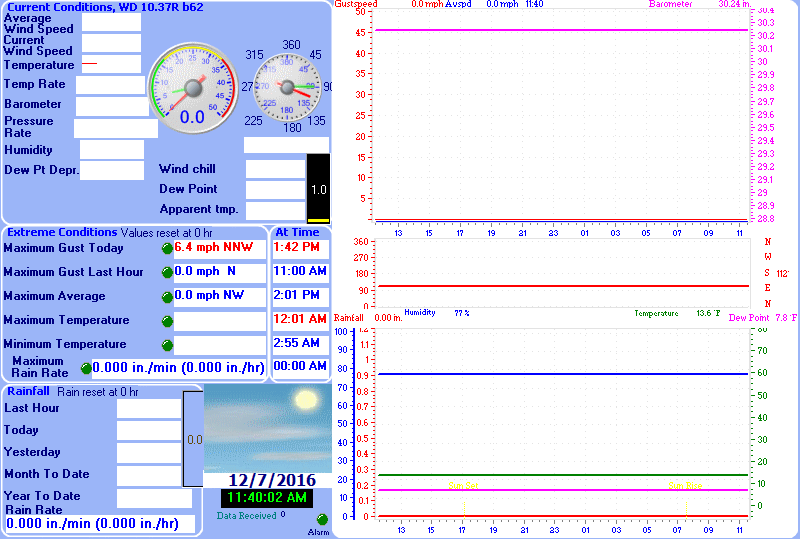800x539 pixels.
Task: Click the 'Humidity 77 %' graph label
Action: 437,312
